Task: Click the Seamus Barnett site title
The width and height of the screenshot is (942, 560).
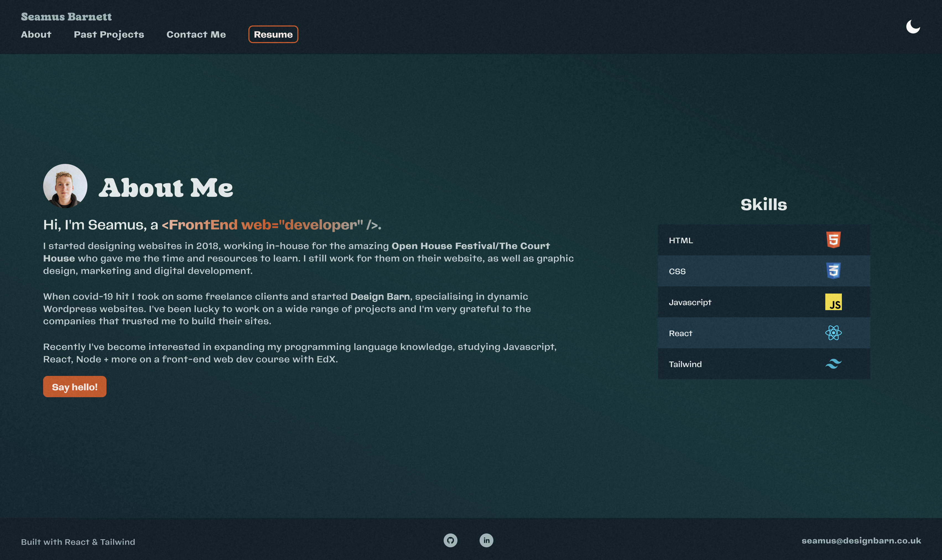Action: click(66, 17)
